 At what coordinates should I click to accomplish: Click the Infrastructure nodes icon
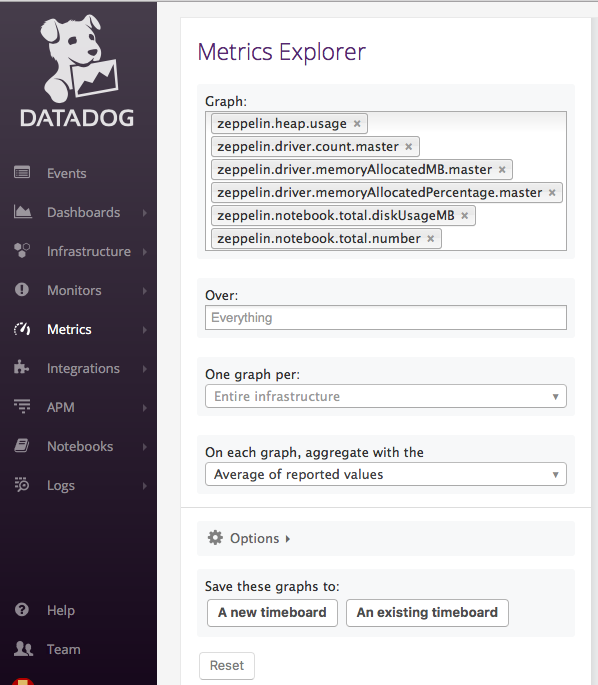[22, 251]
